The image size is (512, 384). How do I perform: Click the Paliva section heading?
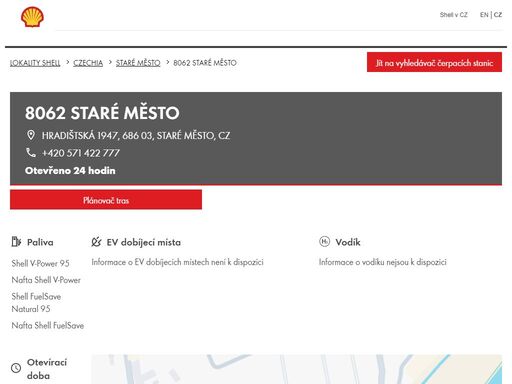40,242
